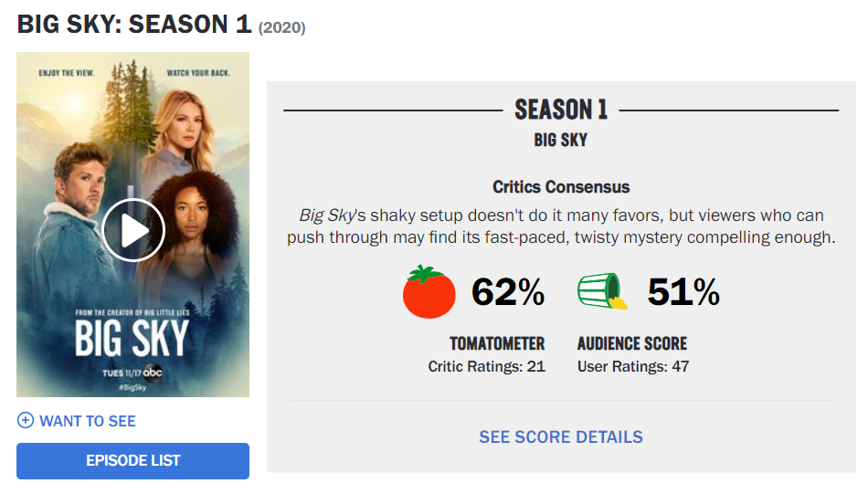Click the critics consensus description text
This screenshot has height=494, width=868.
pos(561,226)
